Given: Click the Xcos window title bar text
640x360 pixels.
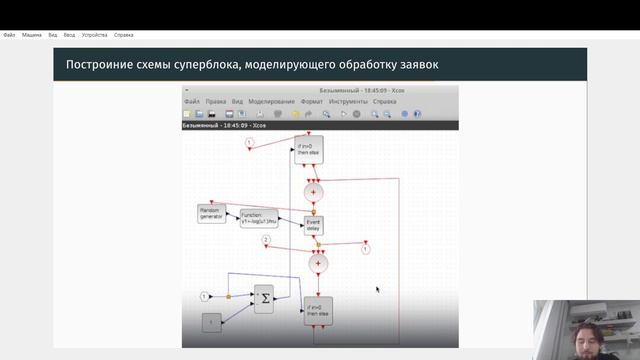Looking at the screenshot, I should pos(362,90).
